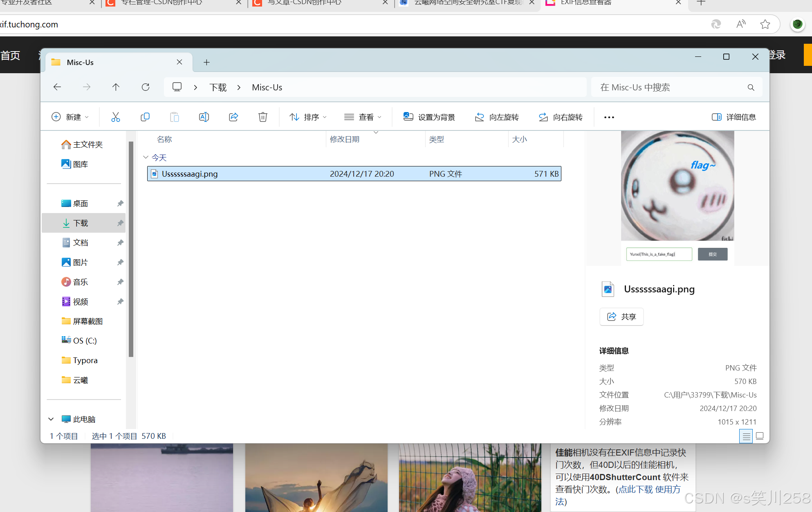Click the Rename icon in toolbar
812x512 pixels.
204,117
